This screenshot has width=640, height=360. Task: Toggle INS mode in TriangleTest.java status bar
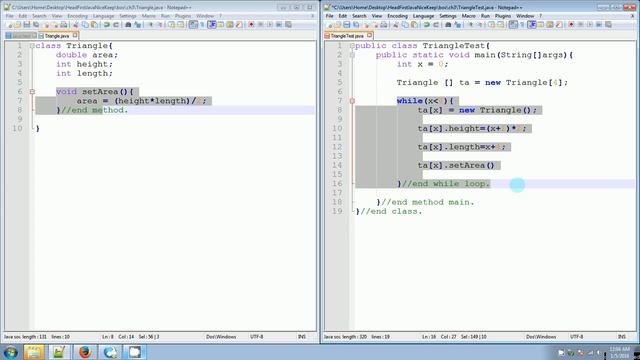click(622, 337)
